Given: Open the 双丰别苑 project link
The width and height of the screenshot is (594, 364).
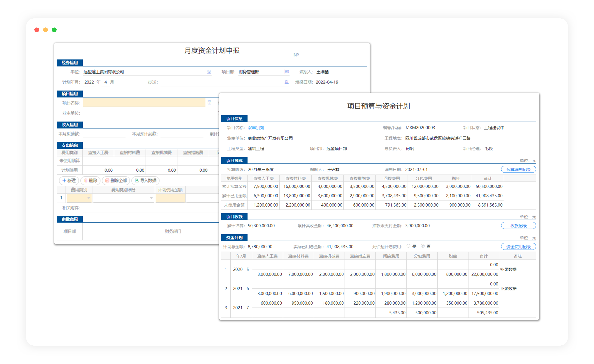Looking at the screenshot, I should (256, 128).
